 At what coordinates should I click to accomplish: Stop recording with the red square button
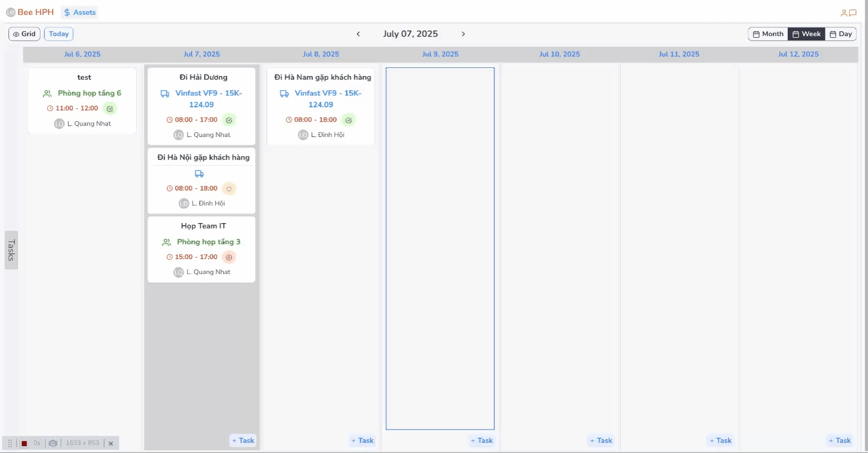(24, 443)
